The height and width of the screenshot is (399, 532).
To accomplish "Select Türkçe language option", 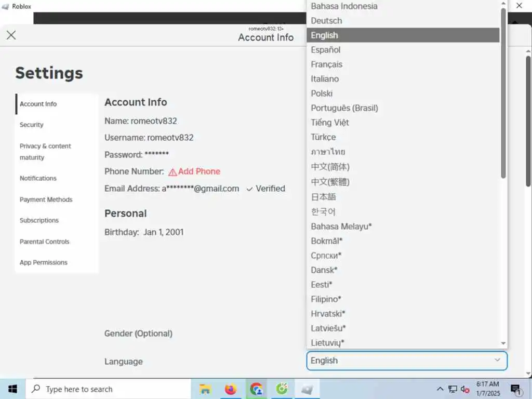I will [403, 137].
